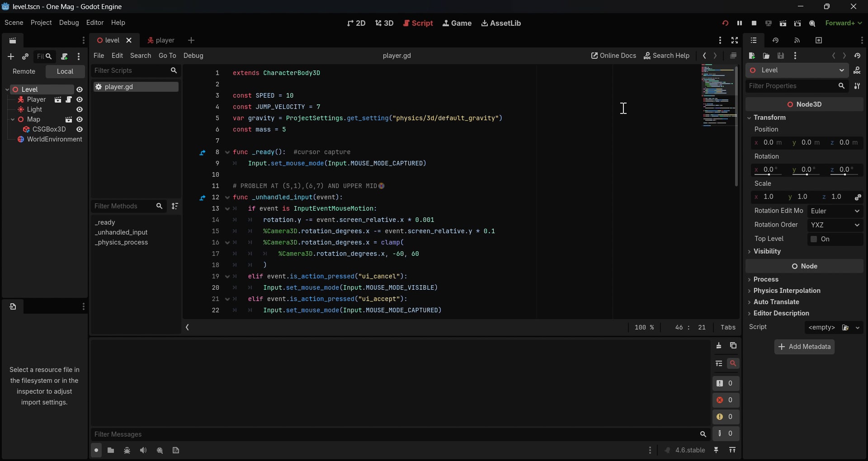The image size is (868, 461).
Task: Open the Rotation Order dropdown
Action: coord(835,225)
